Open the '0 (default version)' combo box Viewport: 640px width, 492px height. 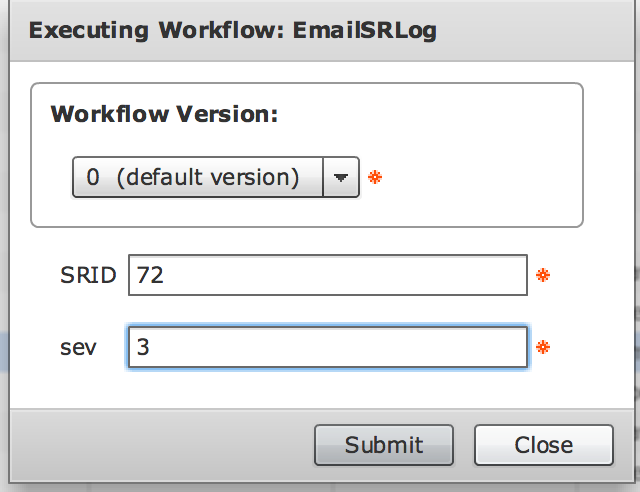click(x=216, y=177)
